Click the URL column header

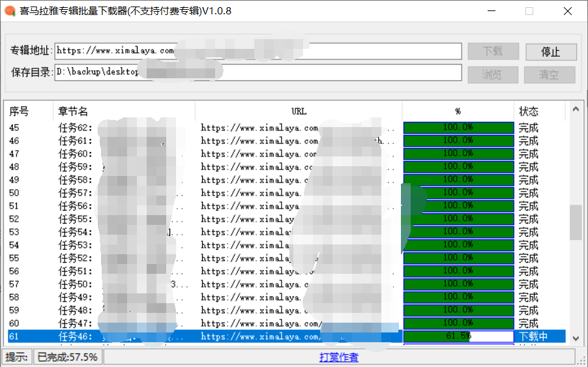coord(299,111)
